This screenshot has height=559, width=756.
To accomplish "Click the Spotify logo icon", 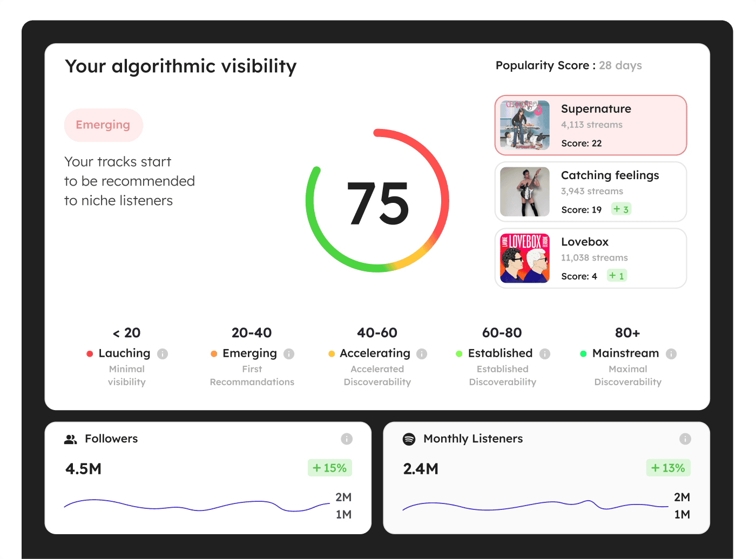I will pos(409,439).
